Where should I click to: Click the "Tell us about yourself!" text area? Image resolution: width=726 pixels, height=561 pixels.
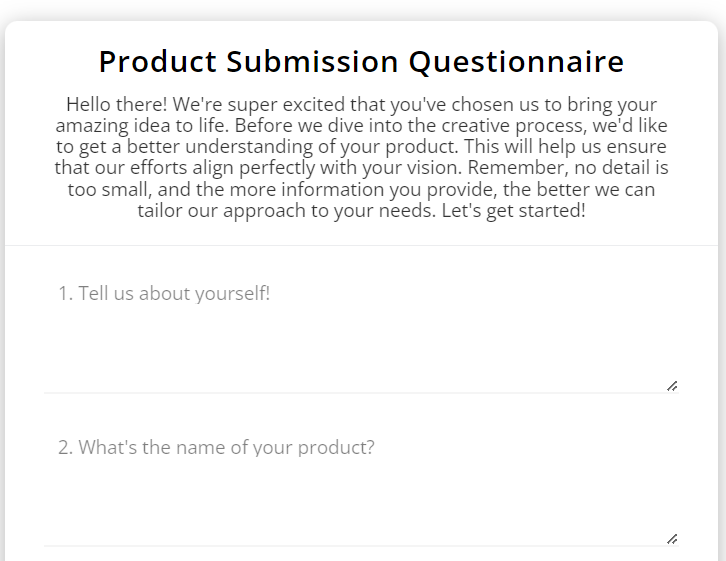[361, 331]
